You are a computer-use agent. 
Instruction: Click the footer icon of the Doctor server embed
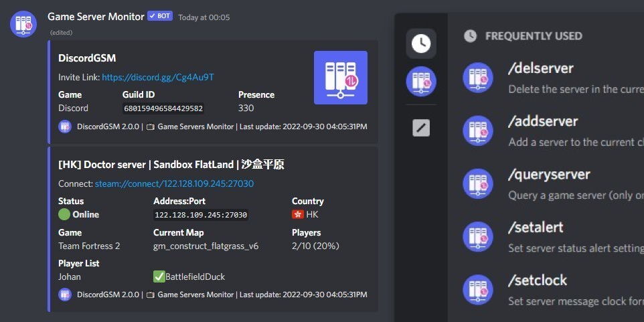coord(65,295)
